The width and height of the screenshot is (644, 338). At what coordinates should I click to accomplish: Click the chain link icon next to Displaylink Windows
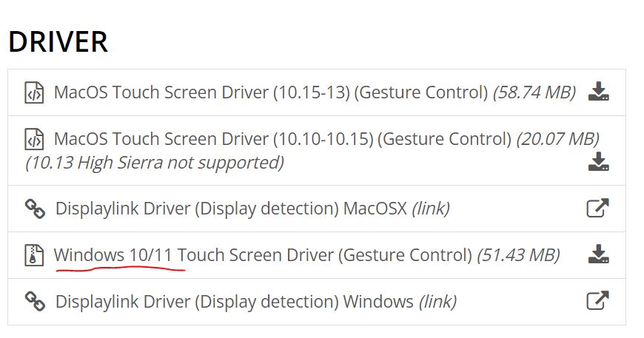click(x=35, y=302)
